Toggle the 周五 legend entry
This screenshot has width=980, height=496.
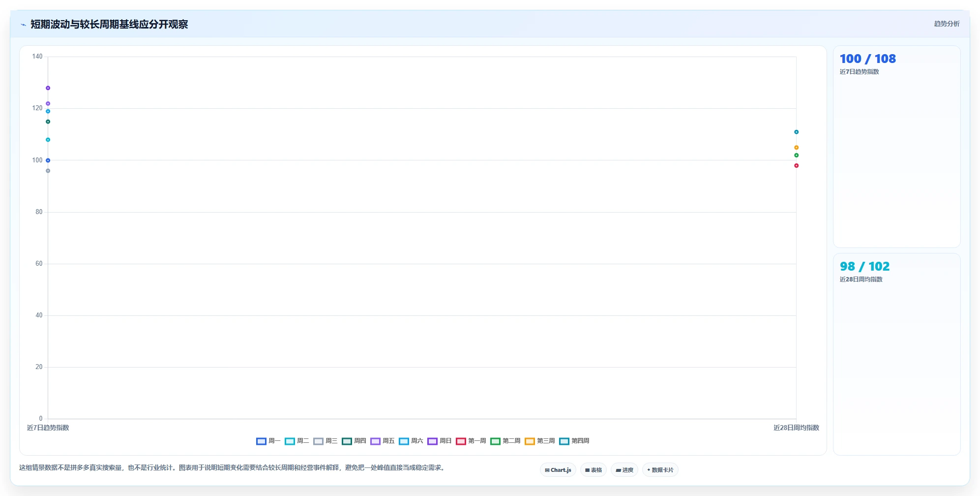tap(383, 441)
